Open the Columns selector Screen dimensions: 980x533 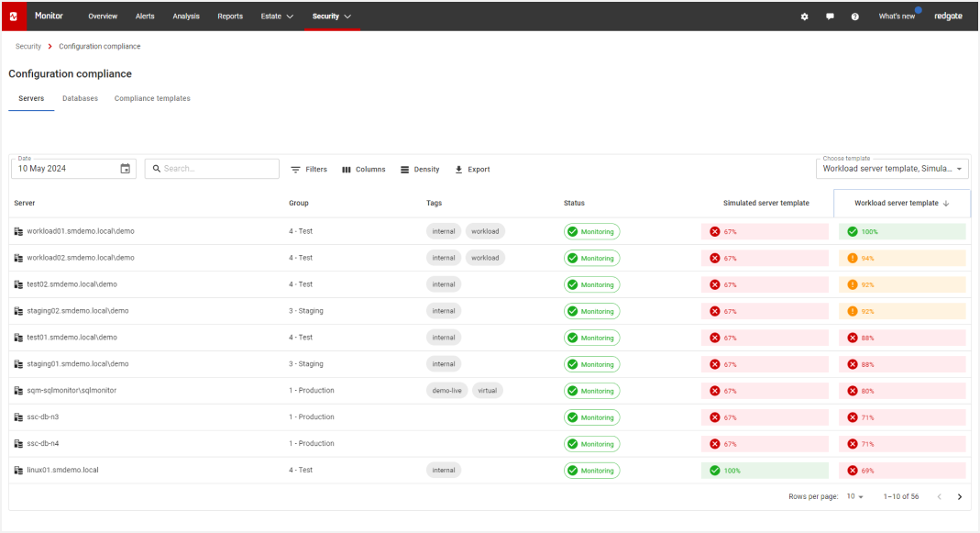pyautogui.click(x=364, y=170)
